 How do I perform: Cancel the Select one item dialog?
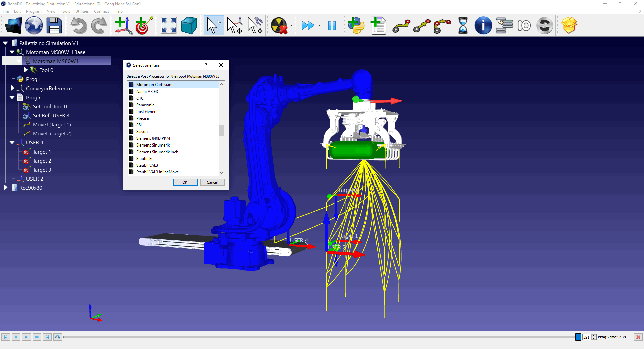212,182
